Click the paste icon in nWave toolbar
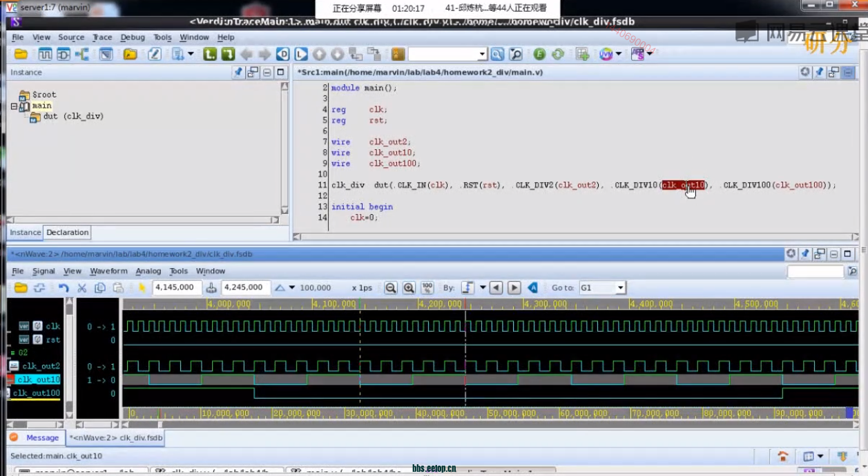 coord(118,287)
